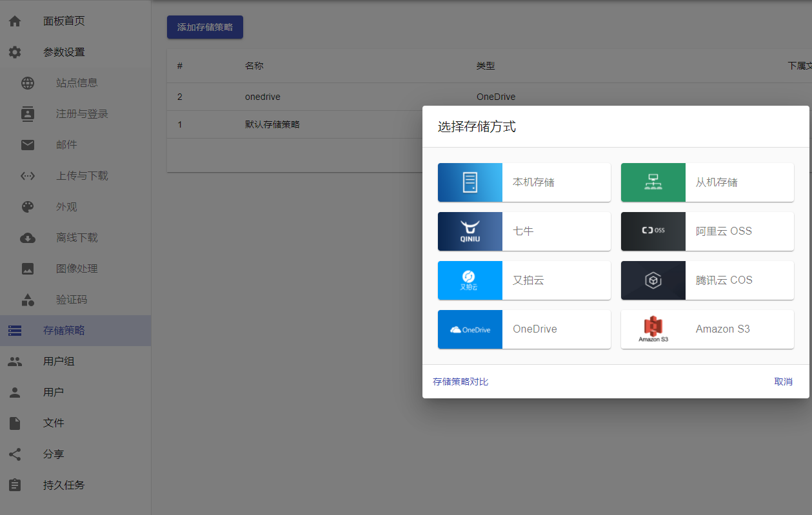Viewport: 812px width, 515px height.
Task: Open the 分享 management page
Action: coord(75,454)
